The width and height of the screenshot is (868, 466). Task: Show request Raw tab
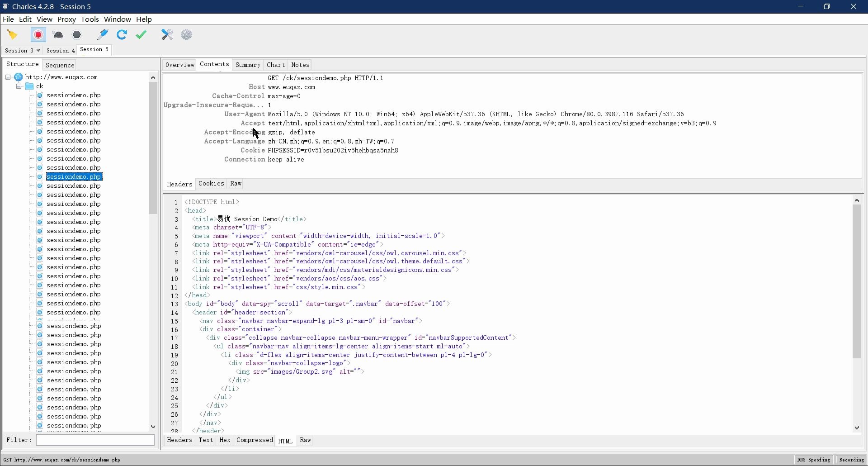point(236,183)
